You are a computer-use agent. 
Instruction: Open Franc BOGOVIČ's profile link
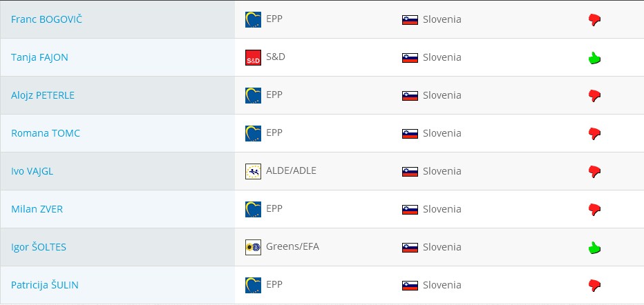(x=46, y=19)
